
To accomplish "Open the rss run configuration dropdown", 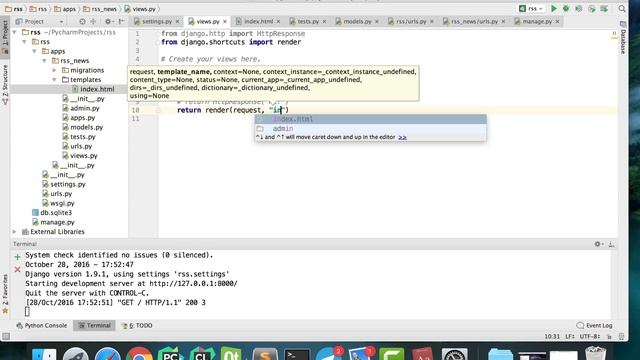I will tap(531, 9).
